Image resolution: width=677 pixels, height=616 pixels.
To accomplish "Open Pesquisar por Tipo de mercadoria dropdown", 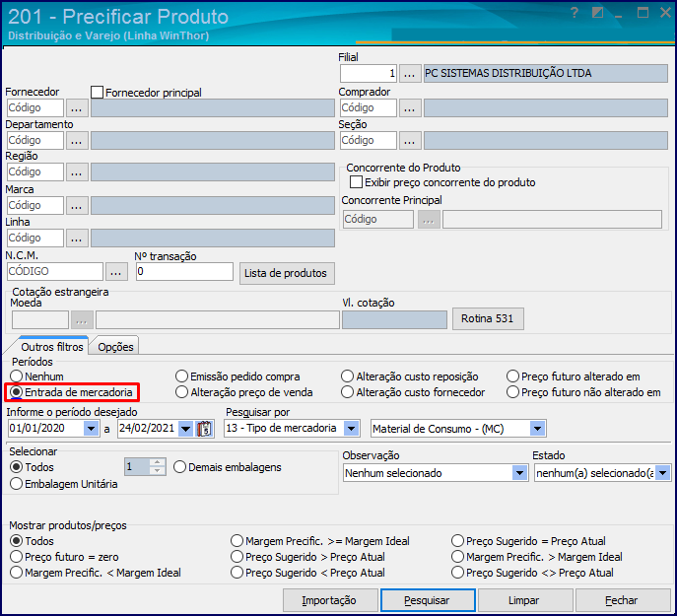I will (352, 429).
